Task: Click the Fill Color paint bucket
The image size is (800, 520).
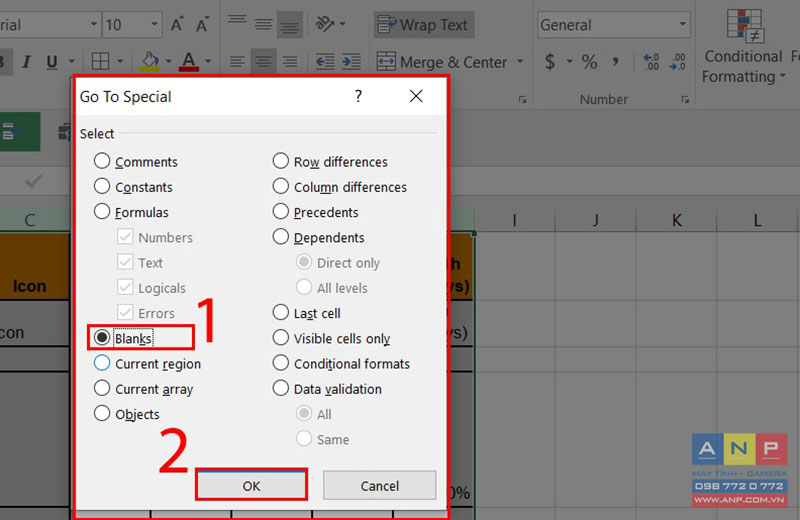Action: click(150, 62)
